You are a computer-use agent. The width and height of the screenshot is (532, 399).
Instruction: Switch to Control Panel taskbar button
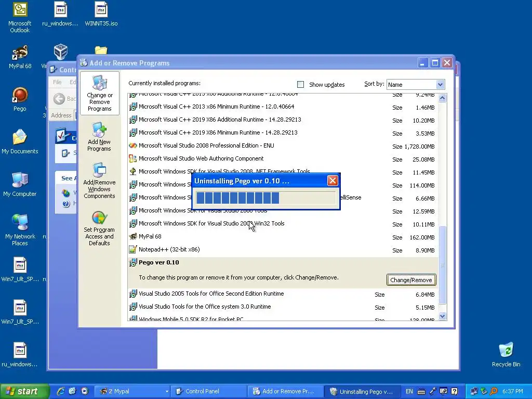208,391
